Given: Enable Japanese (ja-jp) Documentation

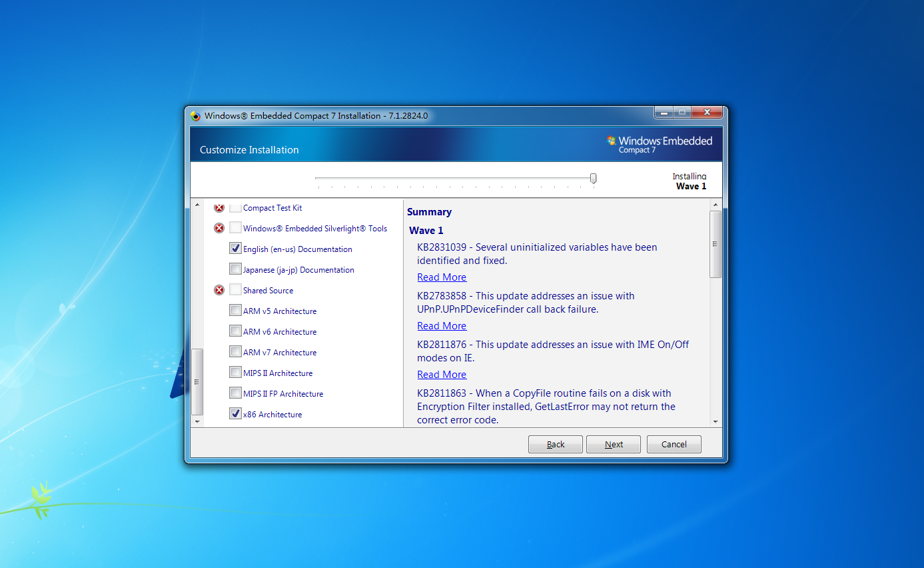Looking at the screenshot, I should click(235, 269).
